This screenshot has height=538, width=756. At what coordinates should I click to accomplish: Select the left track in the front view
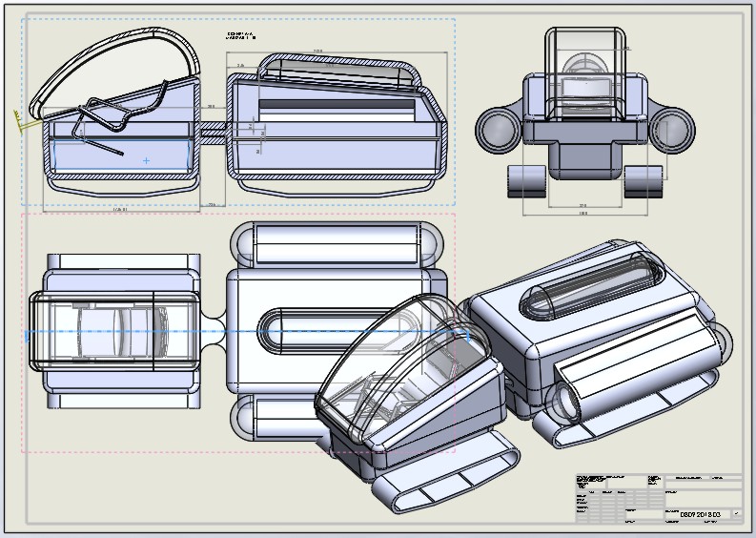tap(527, 181)
